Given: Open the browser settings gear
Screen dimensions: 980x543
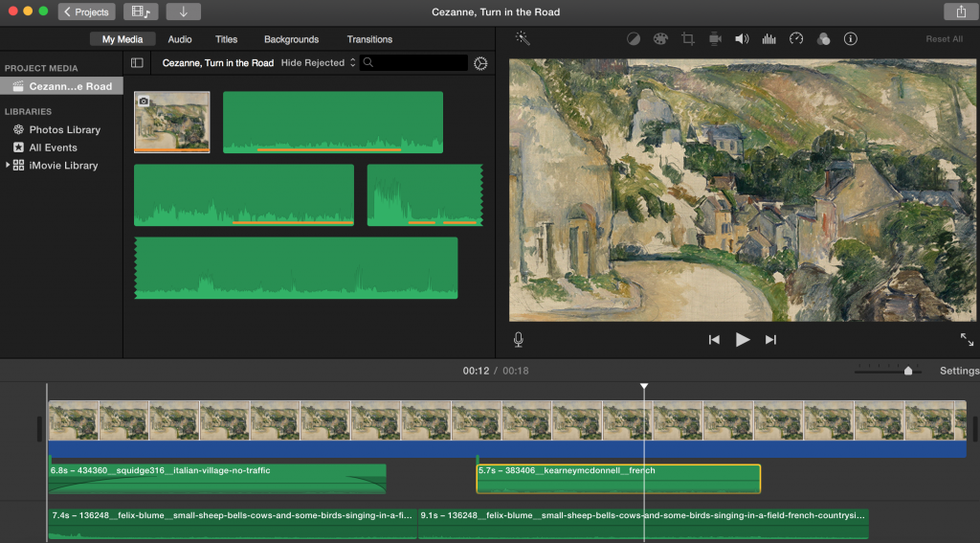Looking at the screenshot, I should coord(480,63).
